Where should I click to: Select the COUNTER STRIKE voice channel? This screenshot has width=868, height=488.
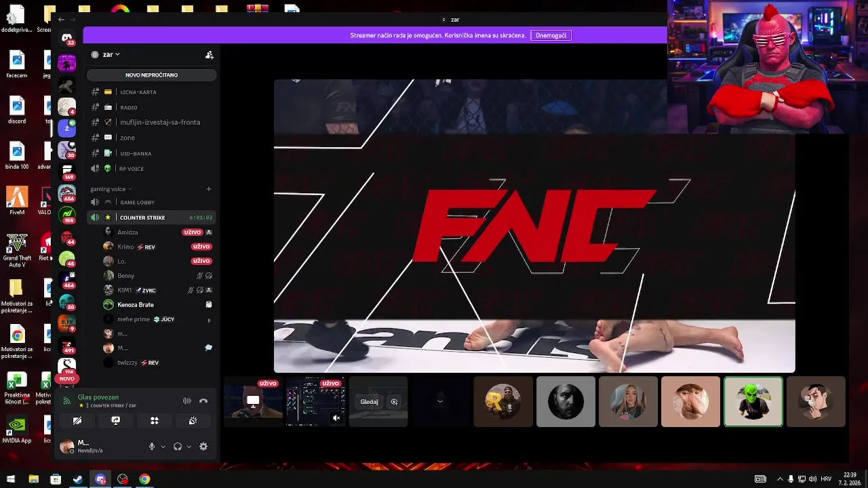[152, 218]
